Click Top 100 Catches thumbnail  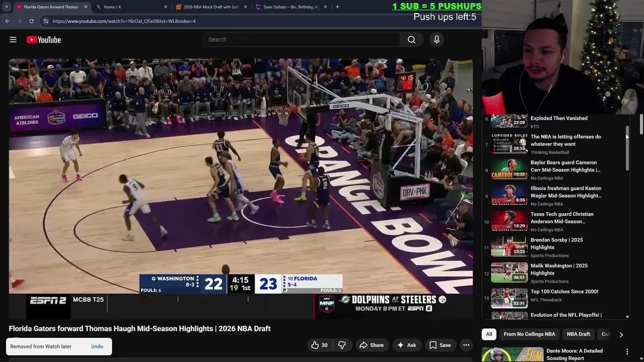[509, 298]
